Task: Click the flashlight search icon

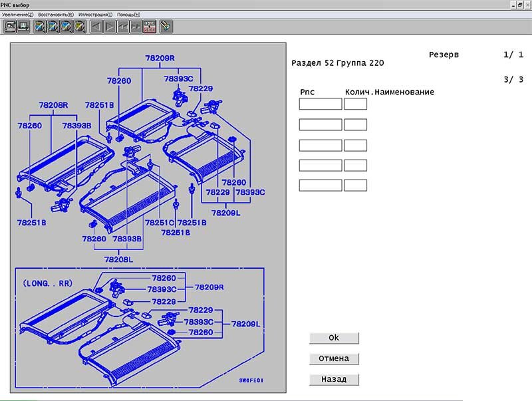Action: [x=166, y=27]
